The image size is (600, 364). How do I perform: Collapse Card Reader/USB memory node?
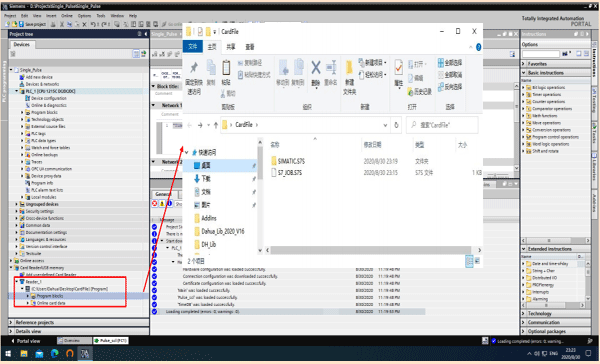click(x=11, y=268)
